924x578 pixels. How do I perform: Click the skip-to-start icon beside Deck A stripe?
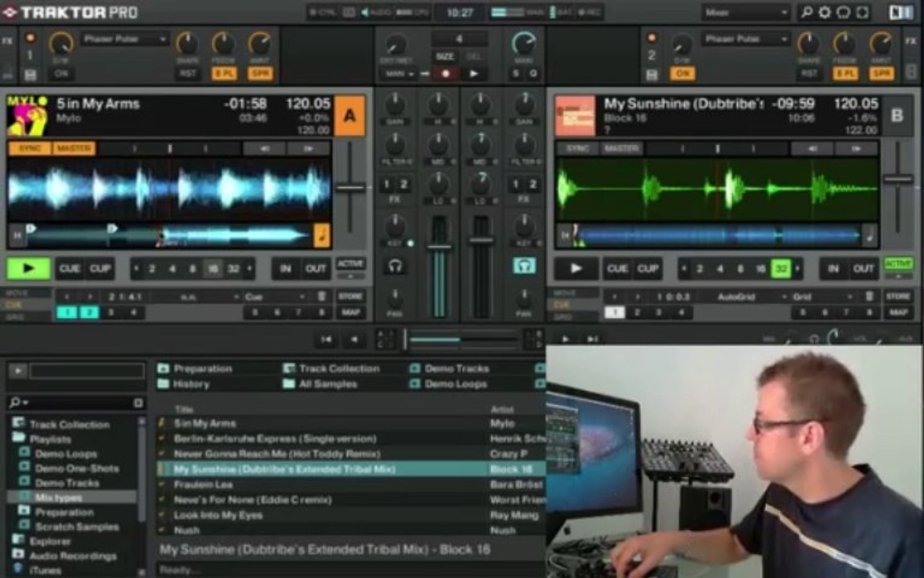pyautogui.click(x=17, y=235)
